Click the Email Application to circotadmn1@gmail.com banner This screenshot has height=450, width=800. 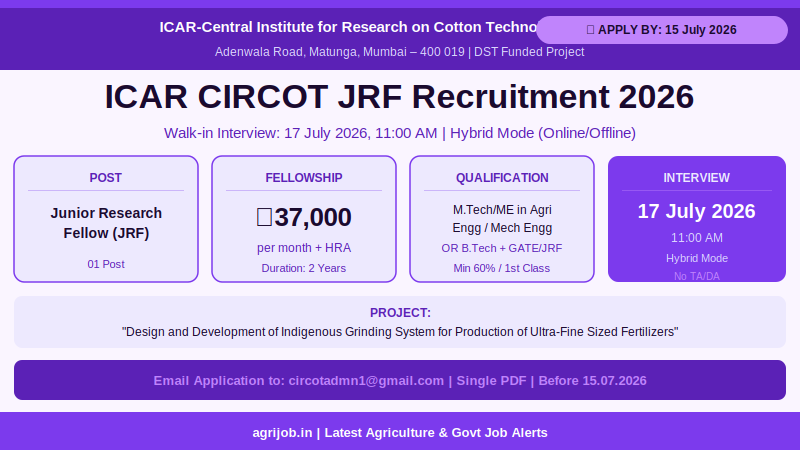(400, 380)
